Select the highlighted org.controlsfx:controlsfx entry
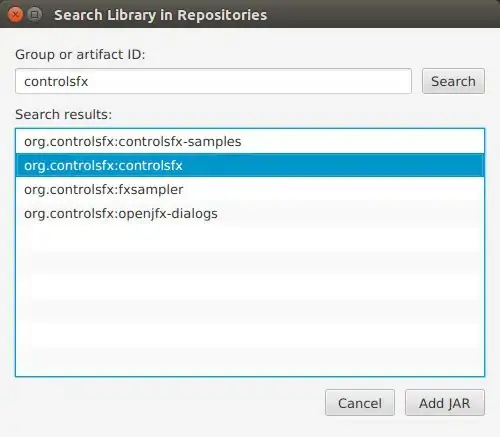The width and height of the screenshot is (500, 437). pyautogui.click(x=250, y=166)
